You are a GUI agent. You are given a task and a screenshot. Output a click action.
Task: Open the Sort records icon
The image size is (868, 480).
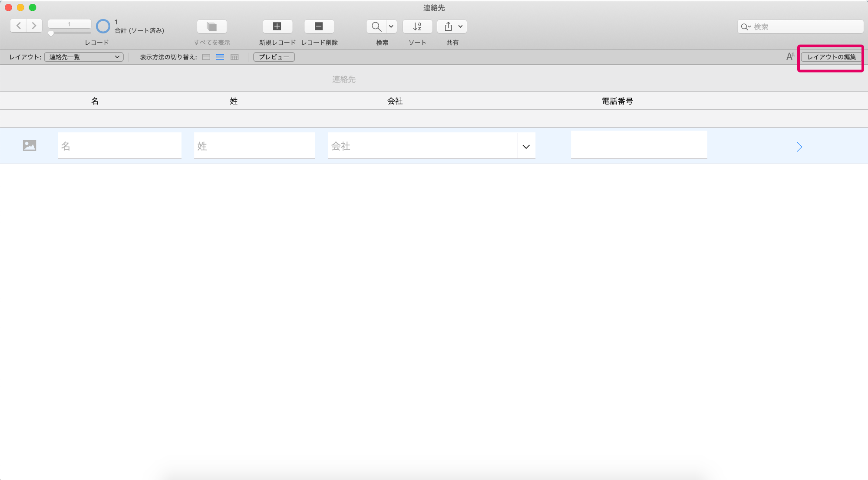(417, 26)
